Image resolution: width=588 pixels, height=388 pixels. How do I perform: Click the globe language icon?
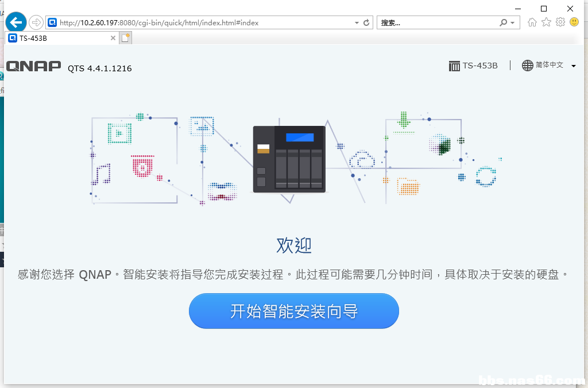coord(528,66)
